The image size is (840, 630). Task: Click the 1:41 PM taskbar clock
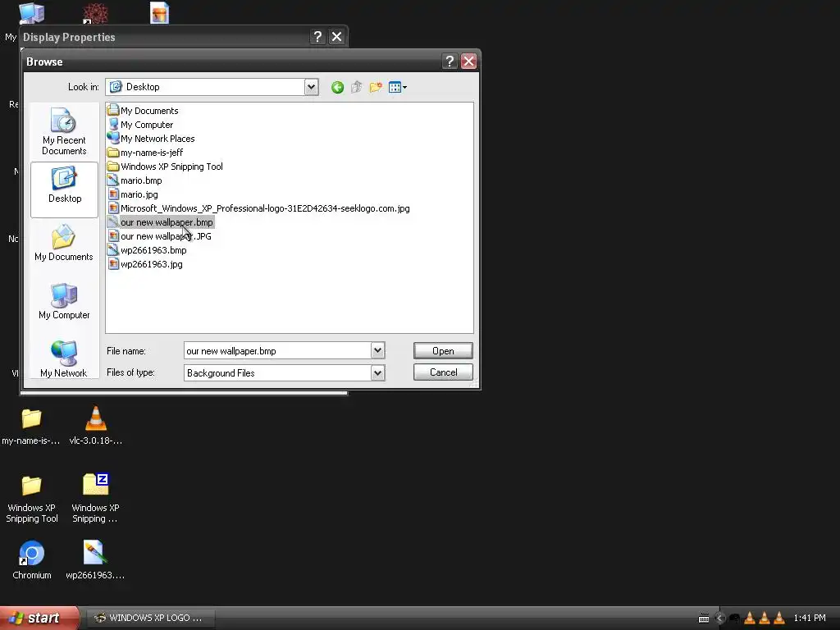tap(810, 618)
